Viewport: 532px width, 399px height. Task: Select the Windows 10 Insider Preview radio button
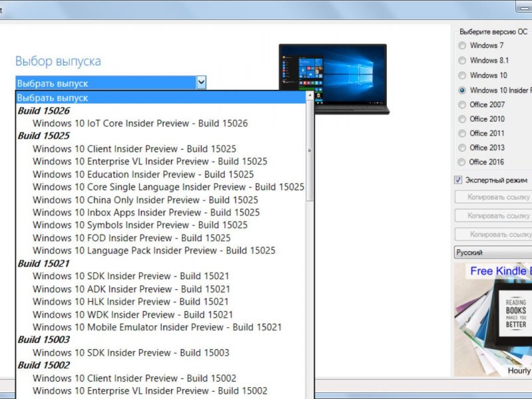pyautogui.click(x=462, y=90)
